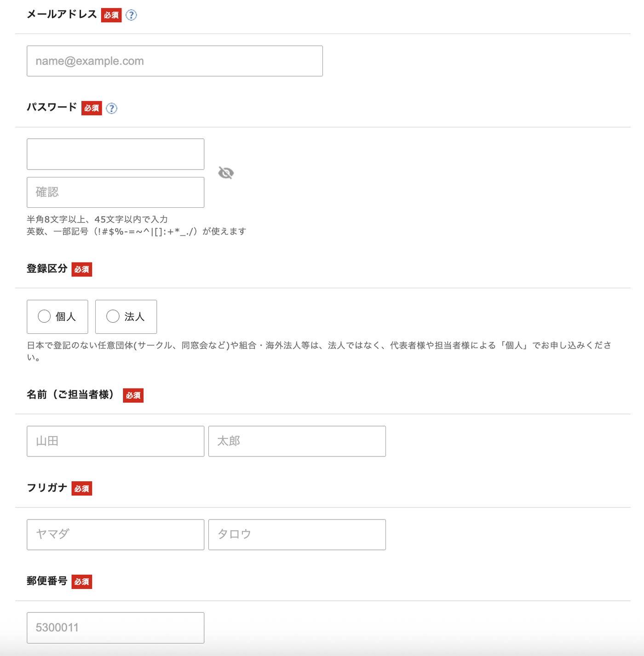Click the 登録区分 section label
The height and width of the screenshot is (656, 644).
(x=47, y=269)
